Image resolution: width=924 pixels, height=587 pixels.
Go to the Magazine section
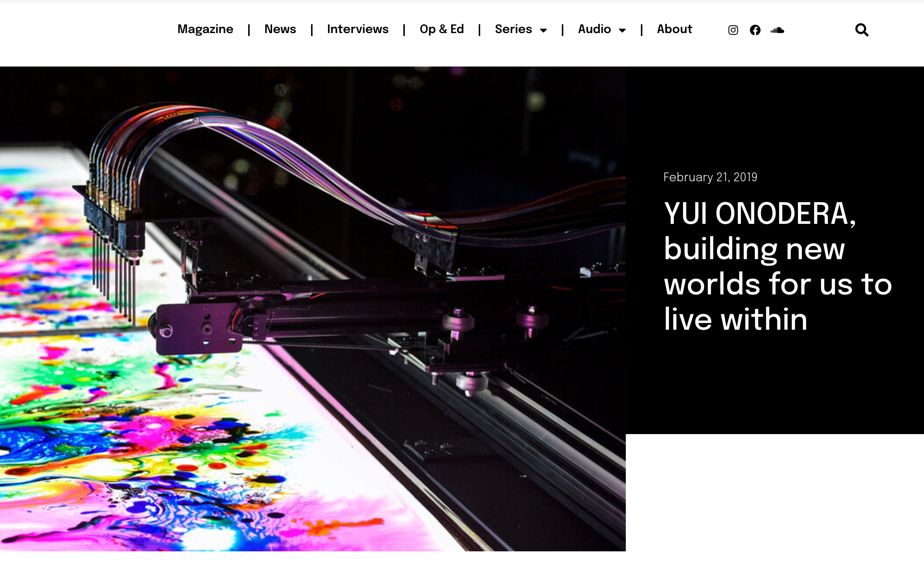(205, 29)
